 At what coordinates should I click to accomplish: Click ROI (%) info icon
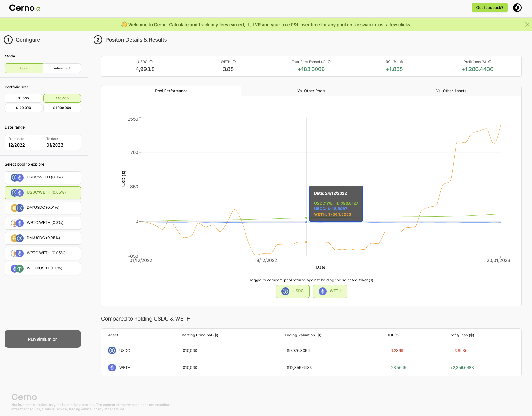coord(402,62)
